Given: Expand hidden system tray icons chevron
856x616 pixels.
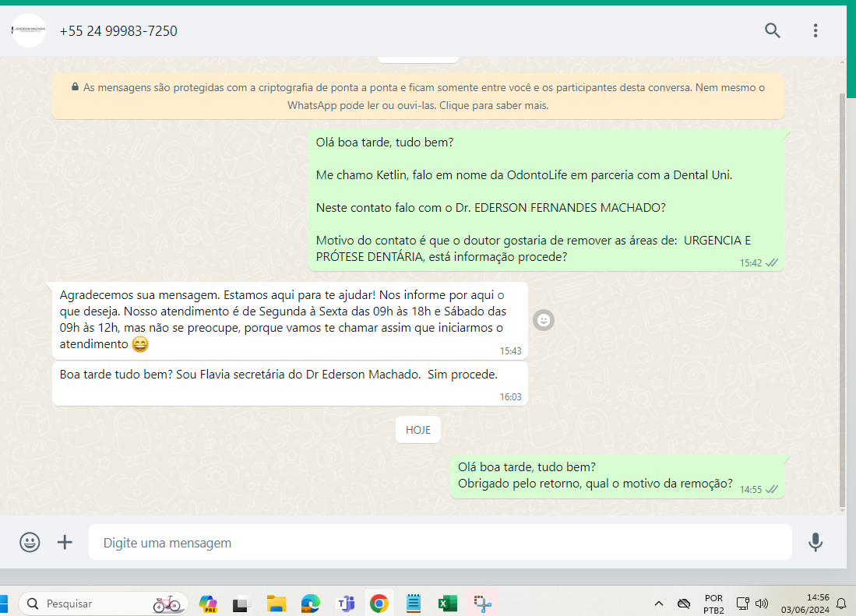Looking at the screenshot, I should (659, 604).
